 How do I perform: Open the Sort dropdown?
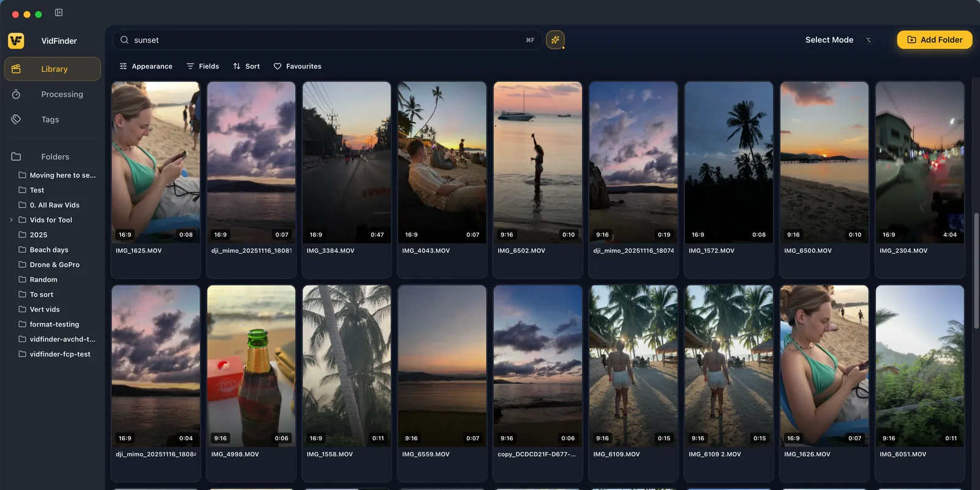pyautogui.click(x=246, y=66)
